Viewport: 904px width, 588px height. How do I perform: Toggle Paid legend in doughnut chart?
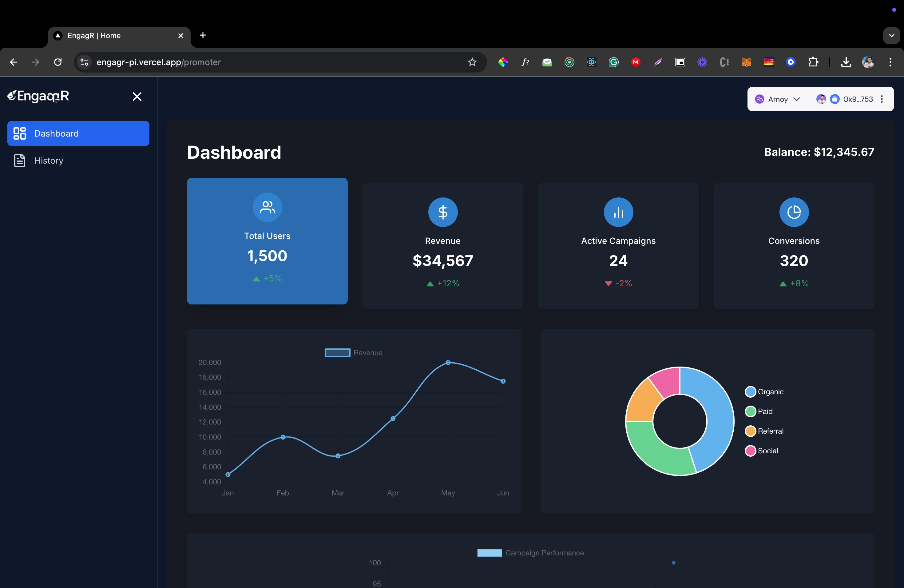point(759,411)
